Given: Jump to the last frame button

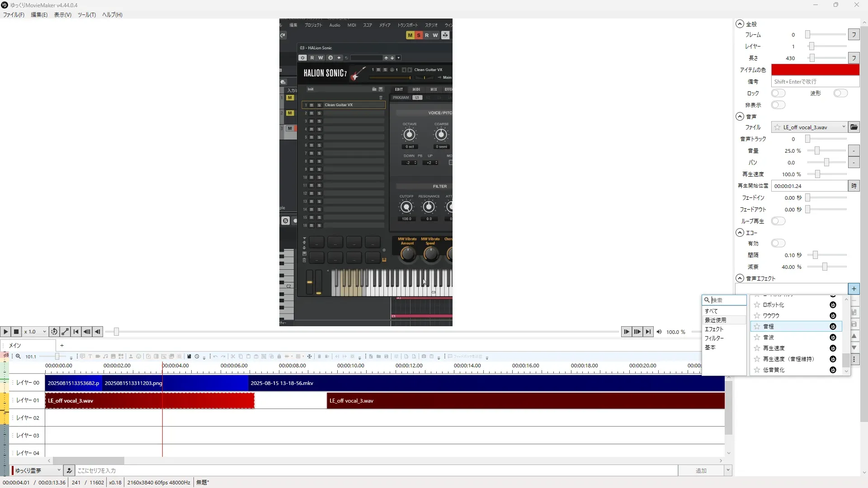Looking at the screenshot, I should click(648, 332).
